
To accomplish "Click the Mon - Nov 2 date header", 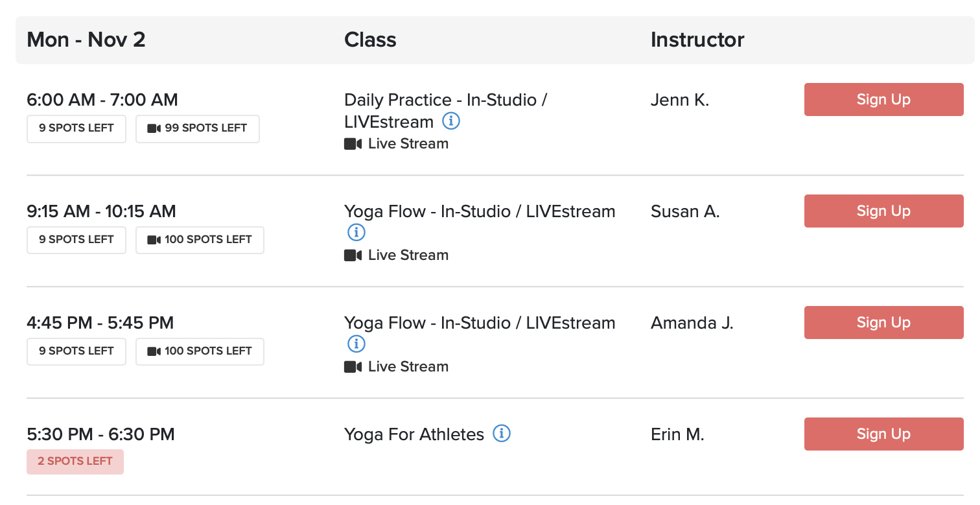I will [x=86, y=40].
